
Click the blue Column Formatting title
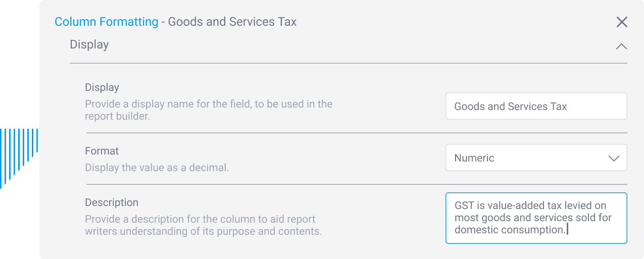(x=106, y=22)
